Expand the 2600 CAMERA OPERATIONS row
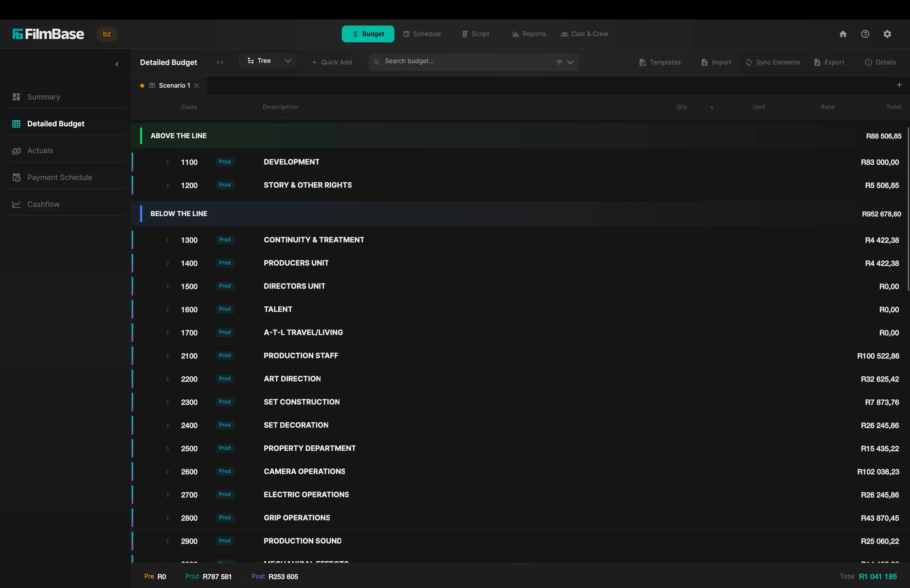This screenshot has height=588, width=910. click(x=167, y=472)
